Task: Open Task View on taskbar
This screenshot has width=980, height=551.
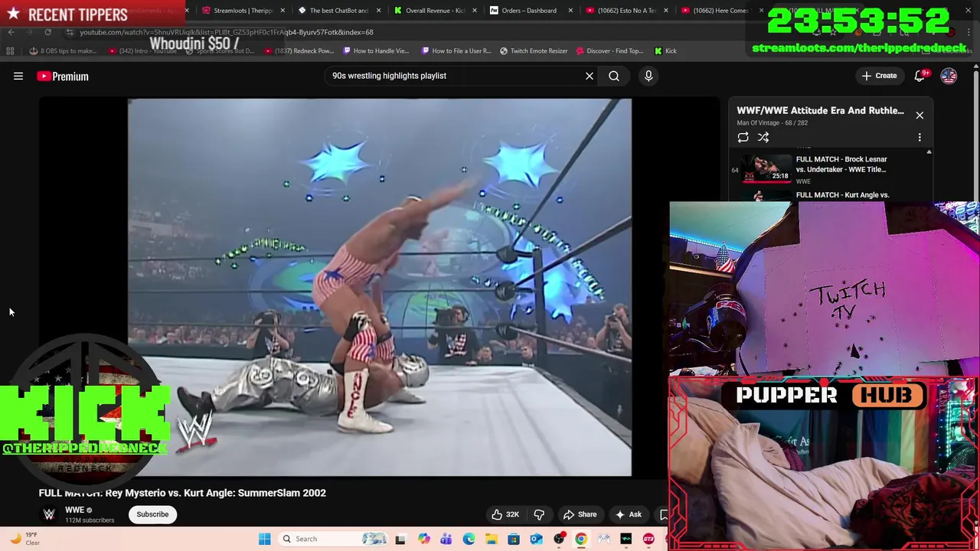Action: [x=400, y=539]
